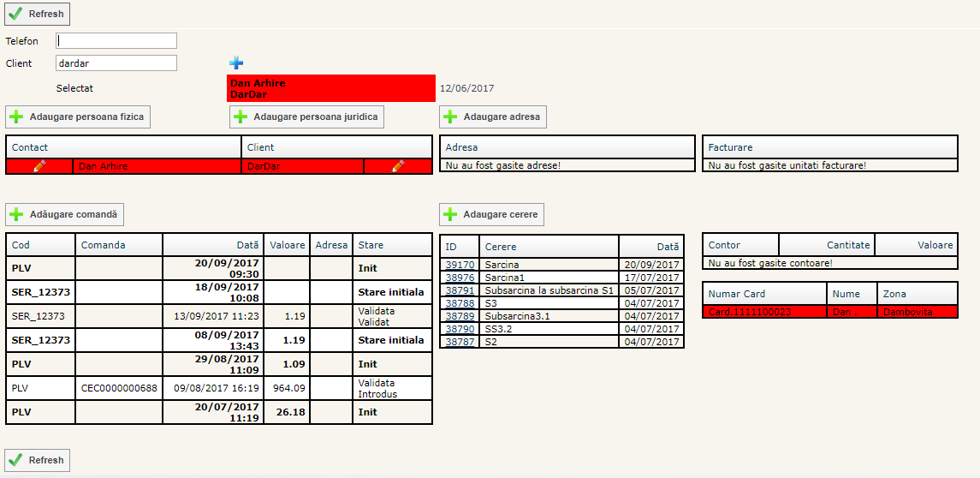Select the red Dan Arhire DarDar selected box

(x=330, y=88)
